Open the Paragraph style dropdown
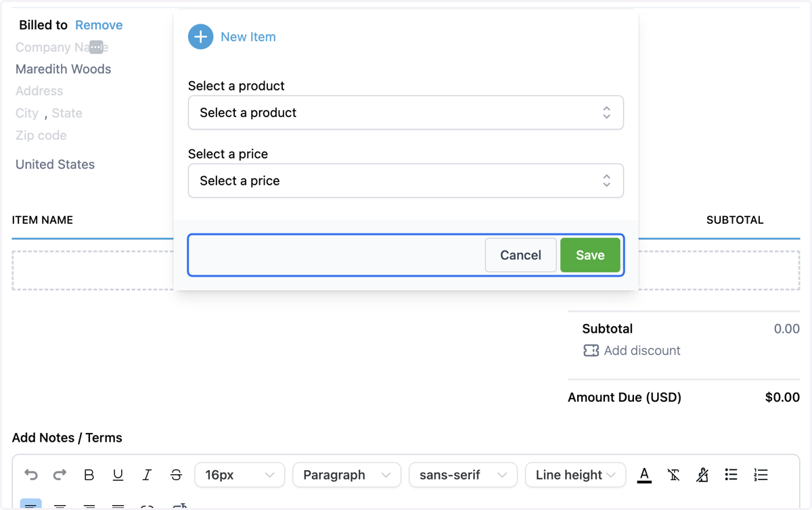This screenshot has height=510, width=812. [x=346, y=475]
